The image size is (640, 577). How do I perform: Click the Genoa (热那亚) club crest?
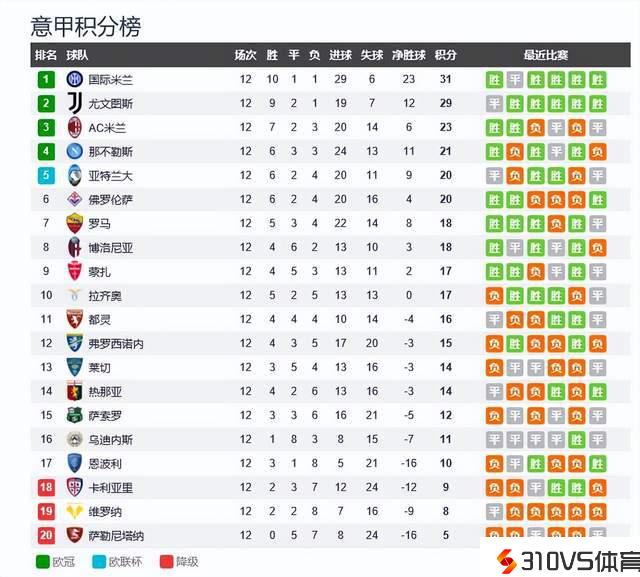point(74,391)
